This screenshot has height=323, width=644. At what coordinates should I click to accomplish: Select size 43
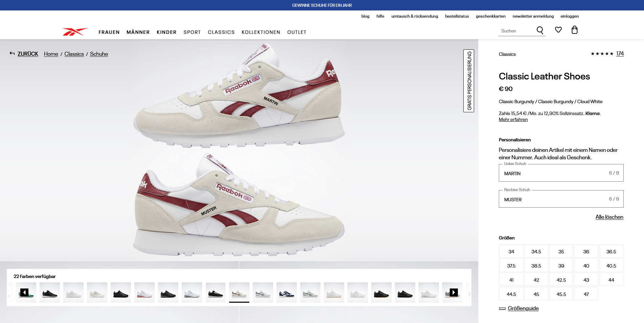tap(586, 280)
